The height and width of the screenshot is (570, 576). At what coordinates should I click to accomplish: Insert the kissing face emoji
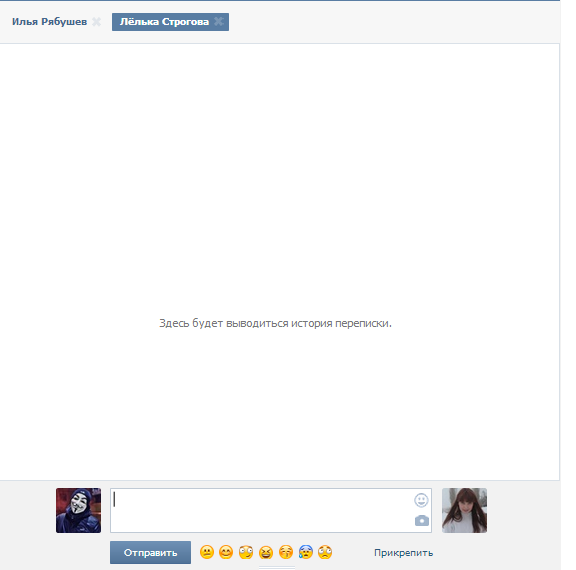(x=286, y=552)
